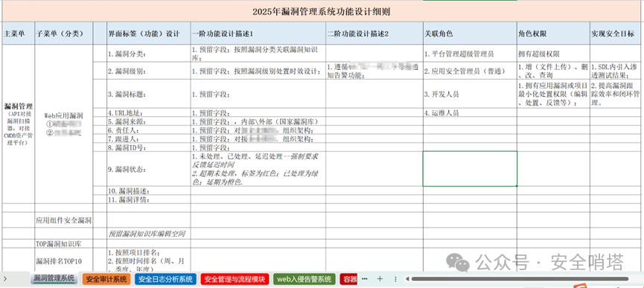
Task: Select cell TOP漏洞知识库
Action: [x=64, y=243]
